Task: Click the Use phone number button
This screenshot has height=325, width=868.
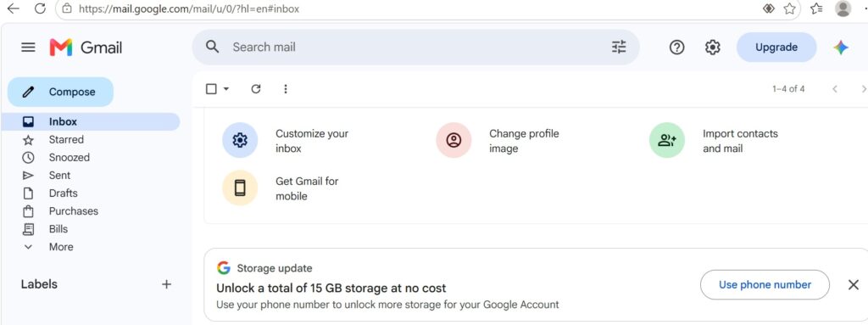Action: click(x=765, y=284)
